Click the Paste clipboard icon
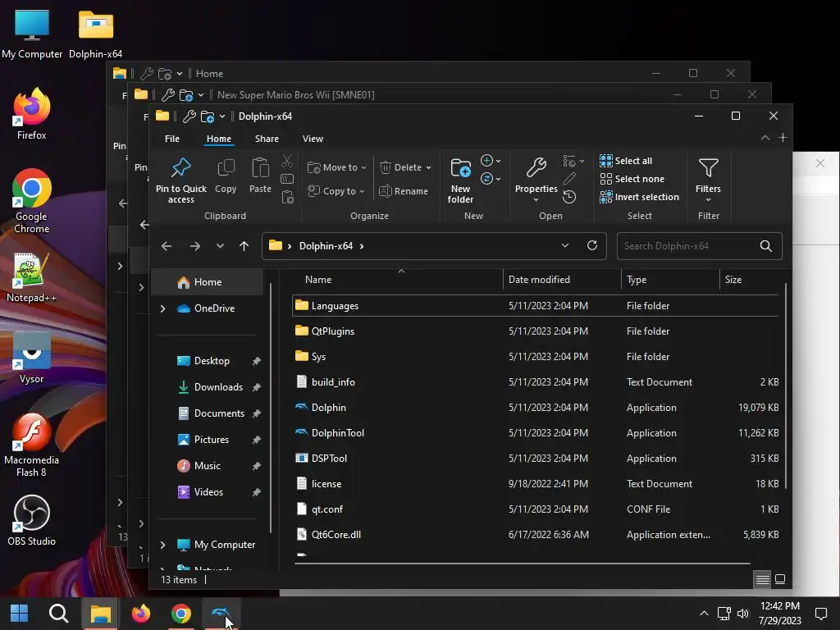The width and height of the screenshot is (840, 630). coord(260,176)
